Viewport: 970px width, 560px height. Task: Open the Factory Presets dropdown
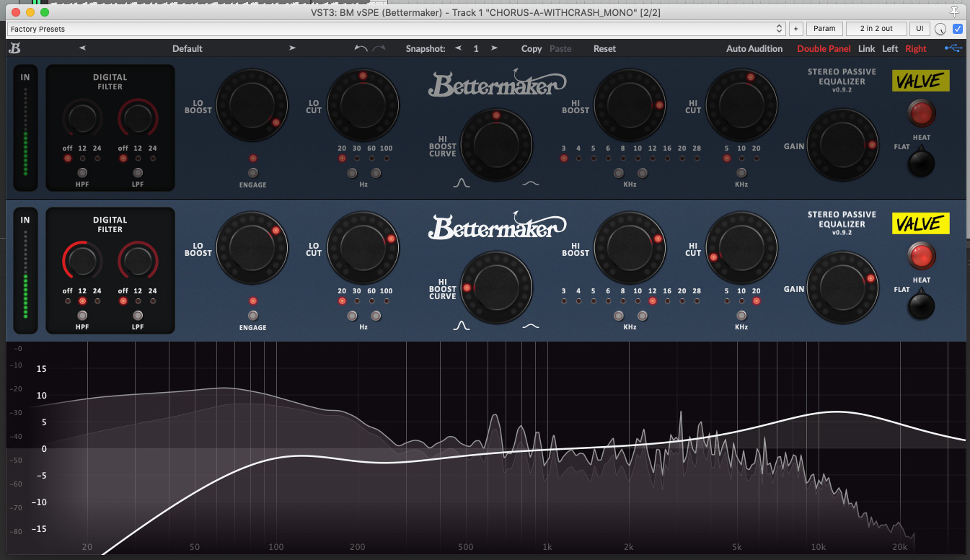coord(396,29)
